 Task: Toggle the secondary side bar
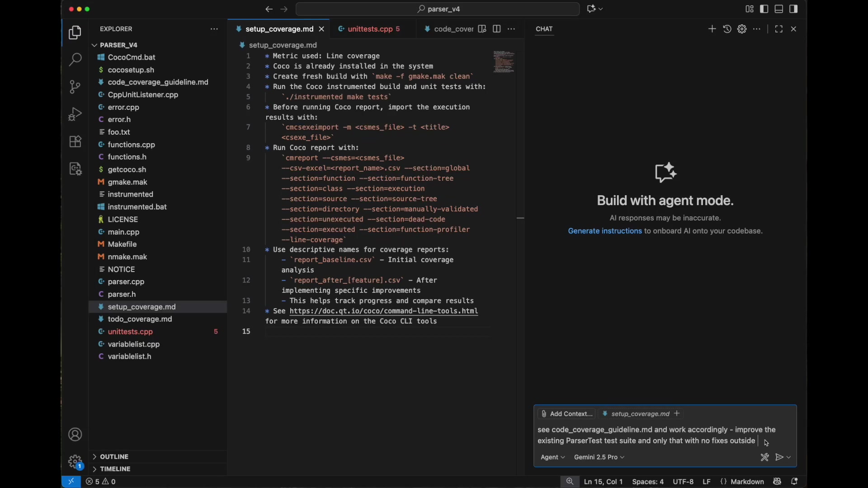[794, 9]
